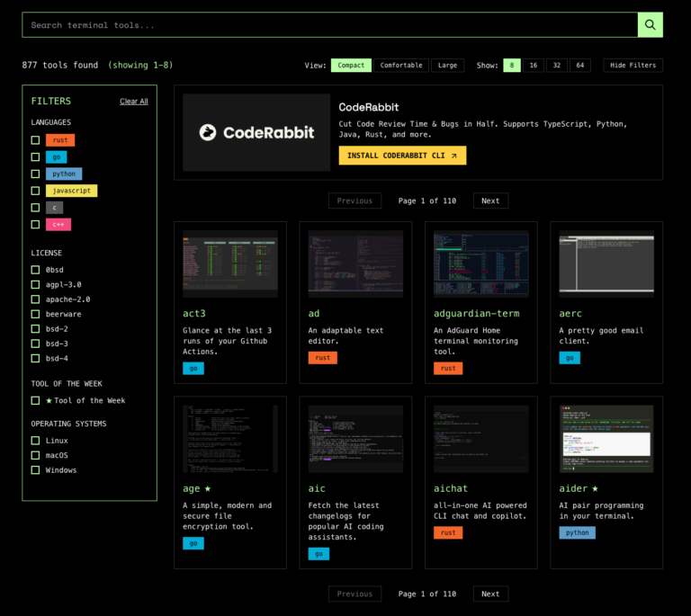Open the aerc screenshot thumbnail

click(606, 263)
